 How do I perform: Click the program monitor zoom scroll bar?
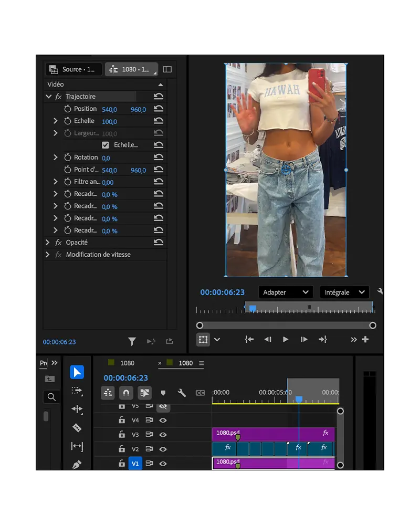click(x=286, y=325)
